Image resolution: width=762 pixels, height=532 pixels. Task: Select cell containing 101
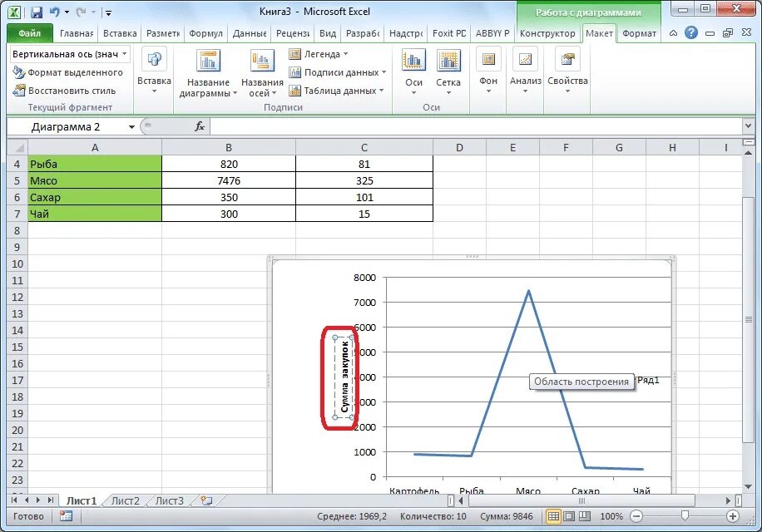(364, 197)
